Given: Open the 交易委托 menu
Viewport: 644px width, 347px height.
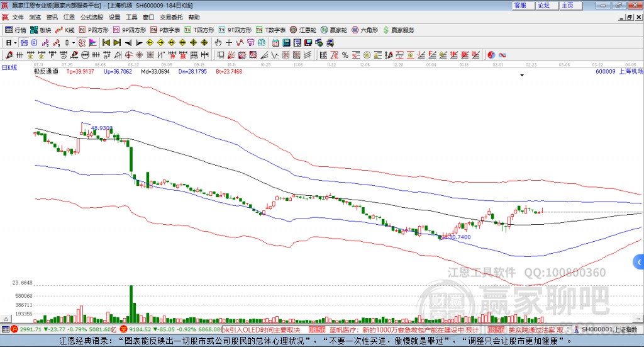Looking at the screenshot, I should click(x=171, y=17).
